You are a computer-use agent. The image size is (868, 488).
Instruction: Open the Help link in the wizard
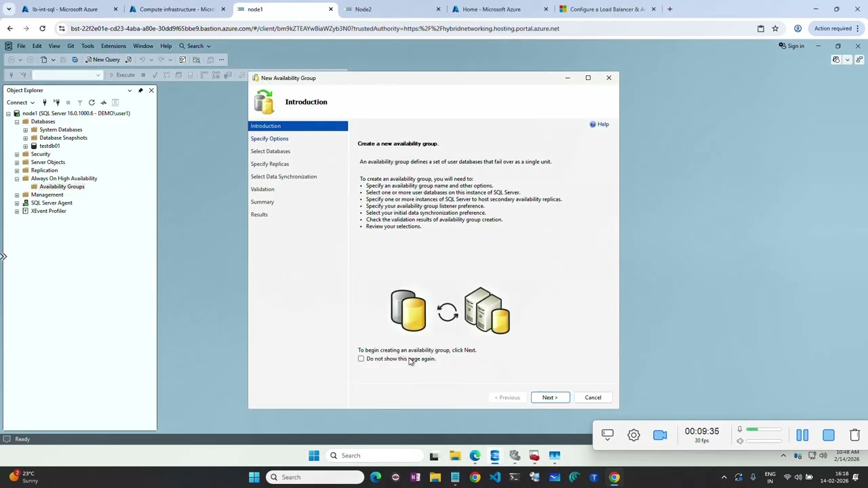coord(599,125)
